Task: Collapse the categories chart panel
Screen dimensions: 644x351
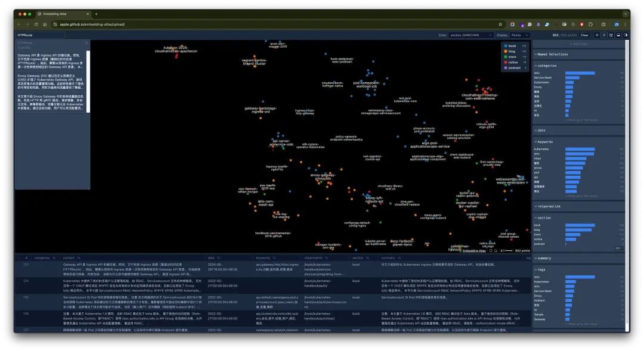Action: [x=546, y=66]
